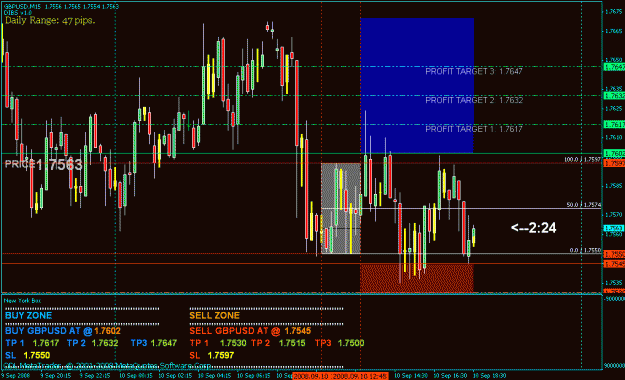Click sell zone 'TP3 1.7500' value
Viewport: 625px width, 380px height.
pos(339,343)
